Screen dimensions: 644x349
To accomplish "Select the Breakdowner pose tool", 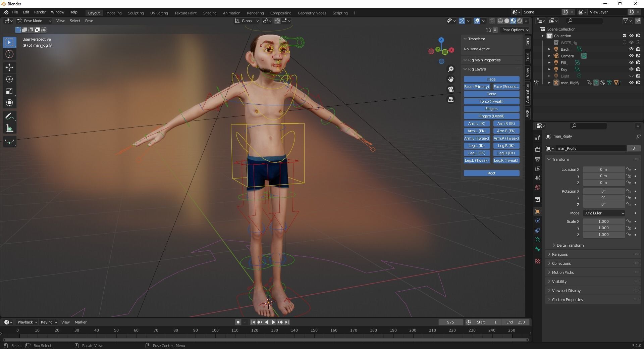I will (9, 142).
